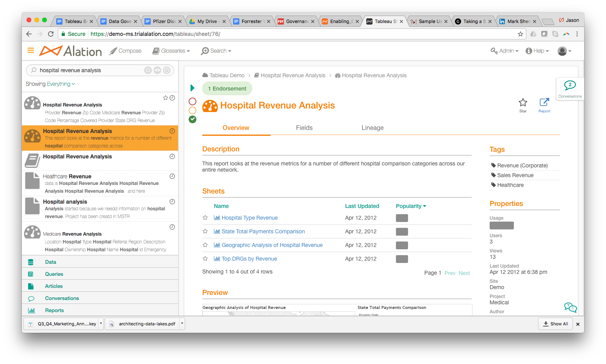Screen dimensions: 606x364
Task: Open the user profile avatar menu
Action: pos(564,51)
